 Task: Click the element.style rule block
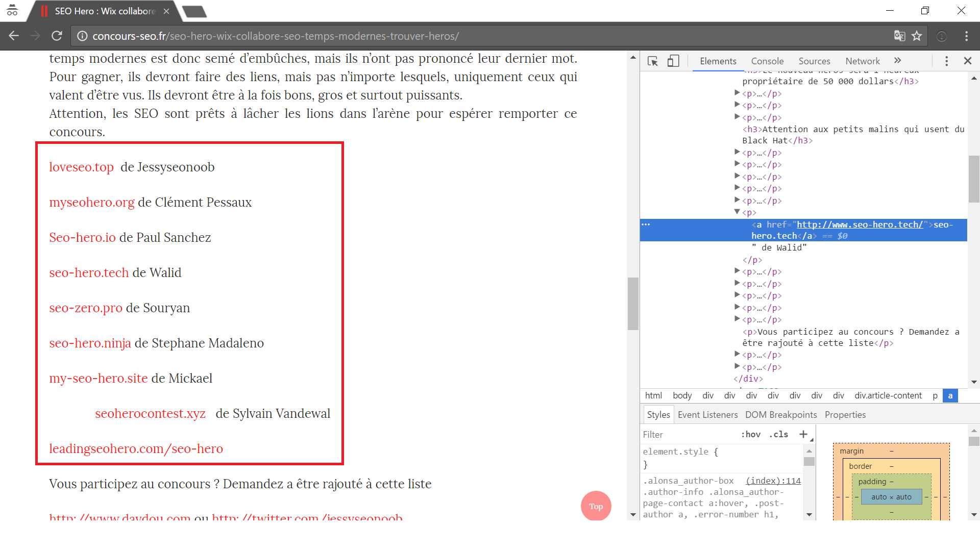click(x=722, y=458)
